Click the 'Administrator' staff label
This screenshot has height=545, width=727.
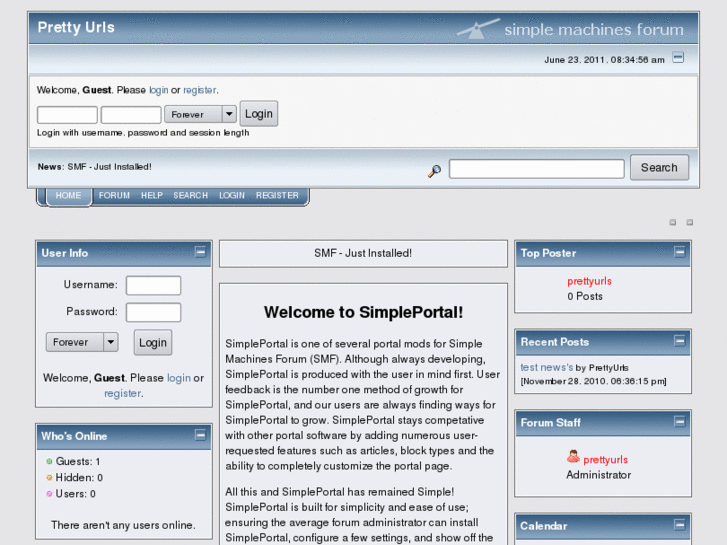[599, 475]
